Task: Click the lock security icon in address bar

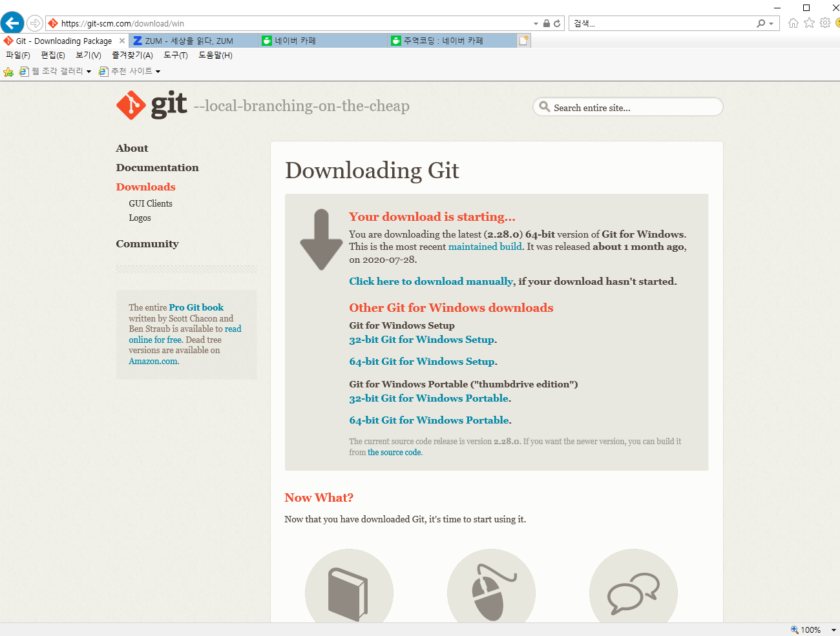Action: pos(547,23)
